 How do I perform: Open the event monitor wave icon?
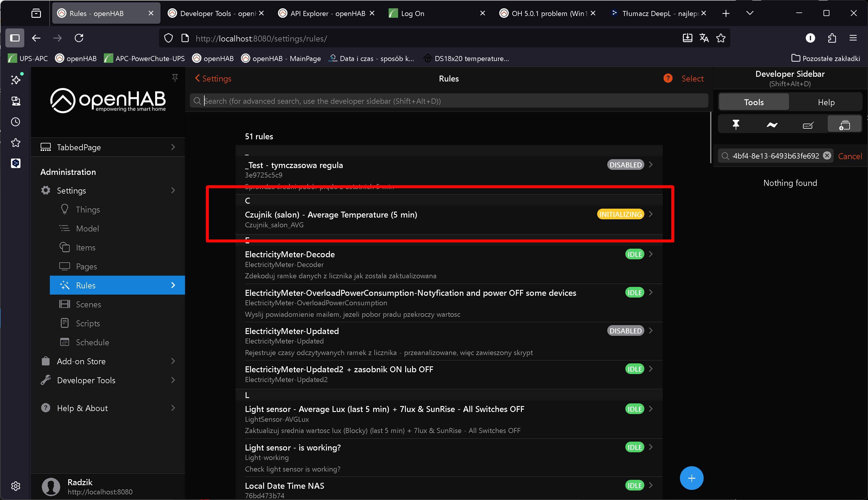(x=772, y=125)
